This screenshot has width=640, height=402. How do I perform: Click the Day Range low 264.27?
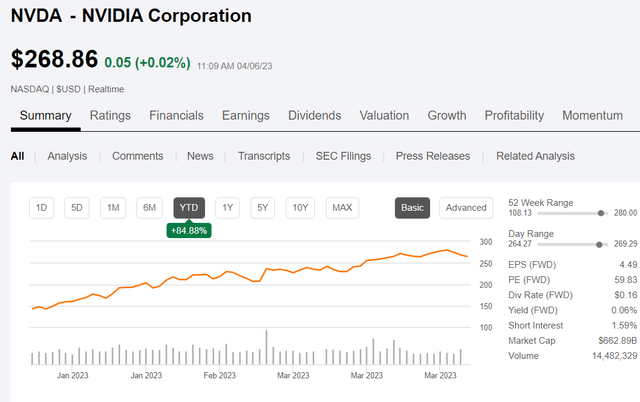520,244
